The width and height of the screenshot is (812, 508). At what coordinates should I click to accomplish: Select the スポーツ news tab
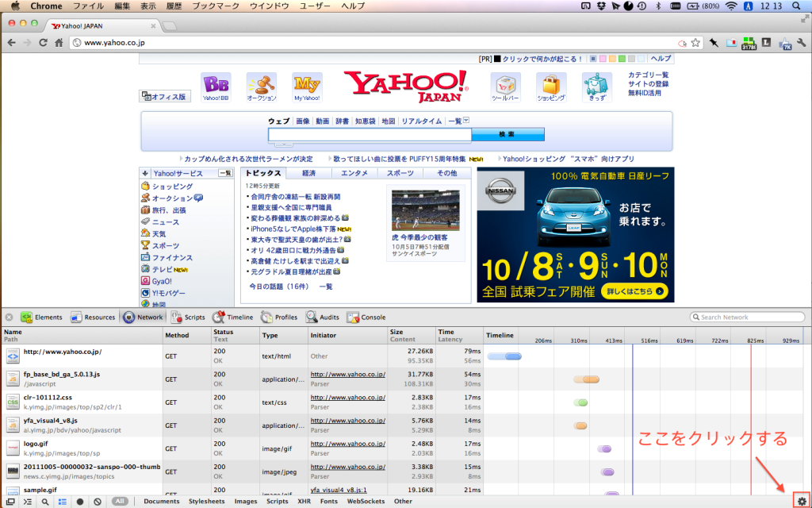click(400, 173)
